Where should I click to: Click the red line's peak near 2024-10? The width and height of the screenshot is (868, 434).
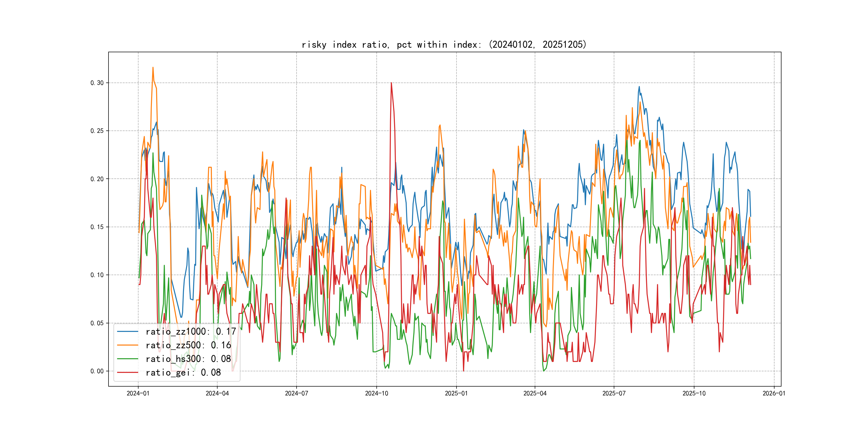click(391, 83)
